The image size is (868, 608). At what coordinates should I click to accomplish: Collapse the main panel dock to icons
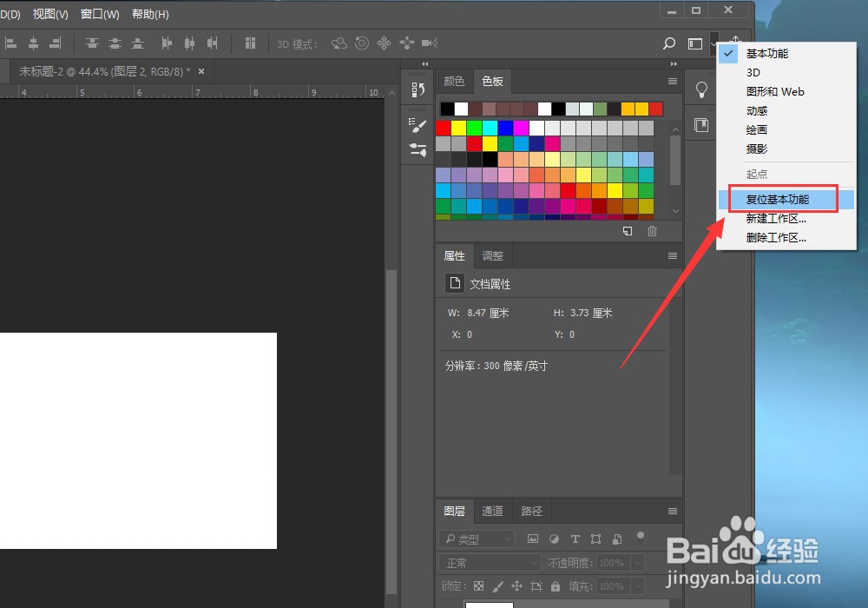(x=674, y=63)
